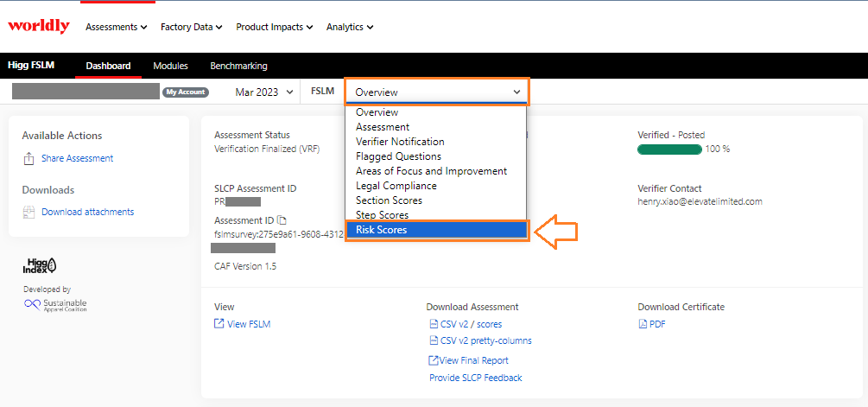Viewport: 868px width, 407px height.
Task: Click the Verified - Posted progress bar
Action: 670,149
